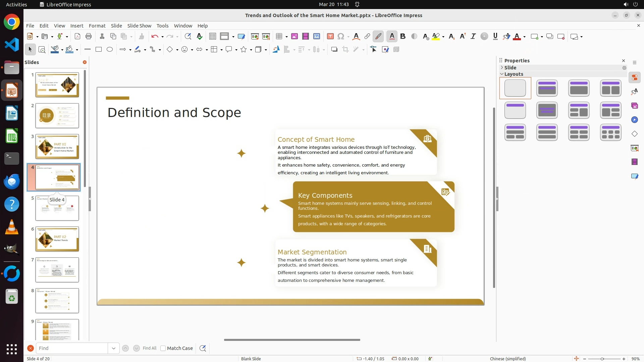
Task: Open the Format menu
Action: click(x=97, y=26)
